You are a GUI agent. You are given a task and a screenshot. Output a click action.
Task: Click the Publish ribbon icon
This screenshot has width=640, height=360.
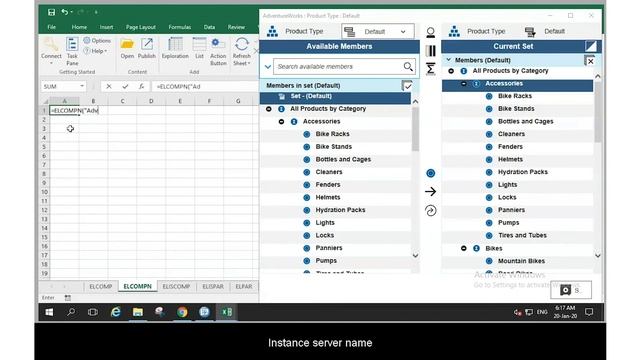click(x=147, y=48)
